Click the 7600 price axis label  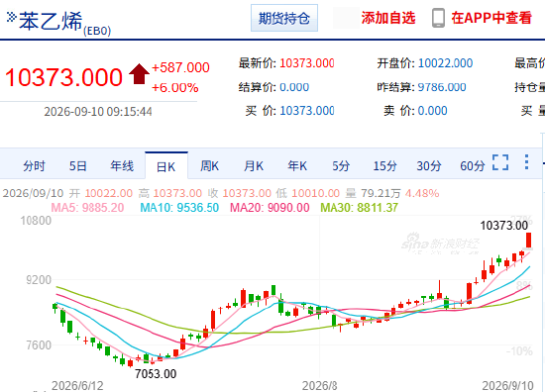39,345
